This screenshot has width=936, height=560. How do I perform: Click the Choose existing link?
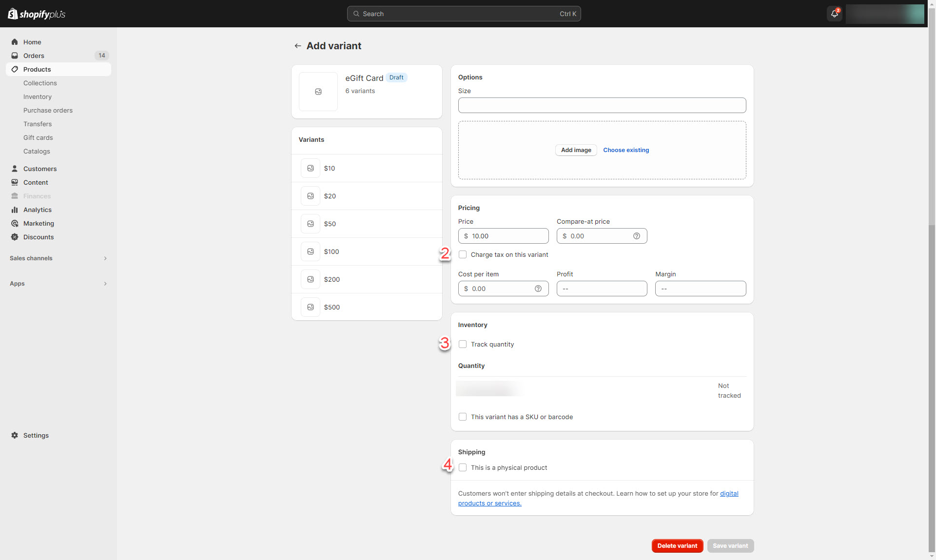[626, 150]
